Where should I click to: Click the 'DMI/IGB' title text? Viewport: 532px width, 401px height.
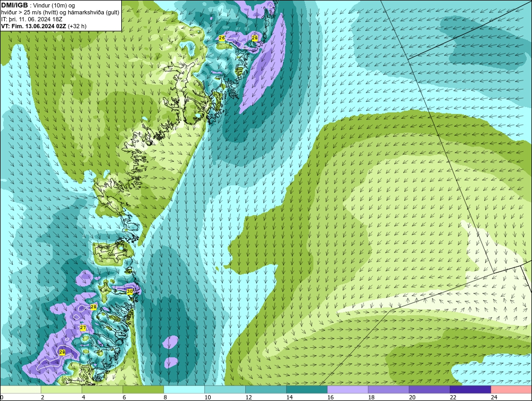(x=14, y=5)
